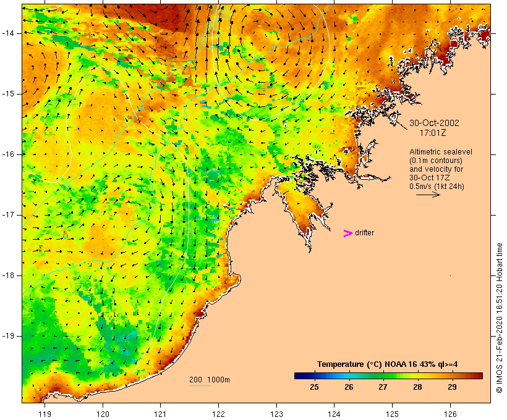Click the 'Temperature (°C) NOAA 16 43% ql>=4' title
This screenshot has height=420, width=507.
[388, 364]
